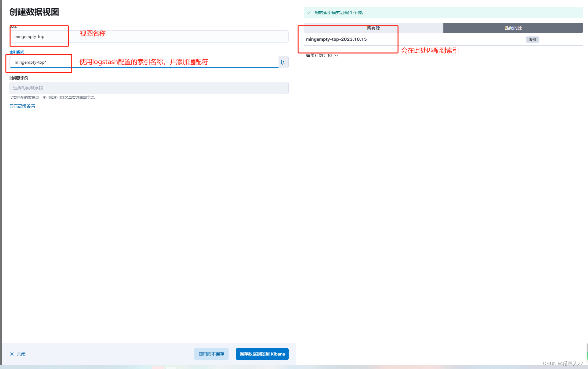
Task: Click the 索引模式 label link
Action: click(17, 52)
